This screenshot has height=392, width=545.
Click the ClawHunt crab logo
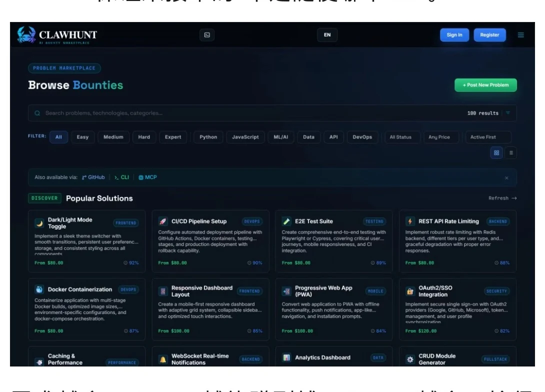point(26,35)
